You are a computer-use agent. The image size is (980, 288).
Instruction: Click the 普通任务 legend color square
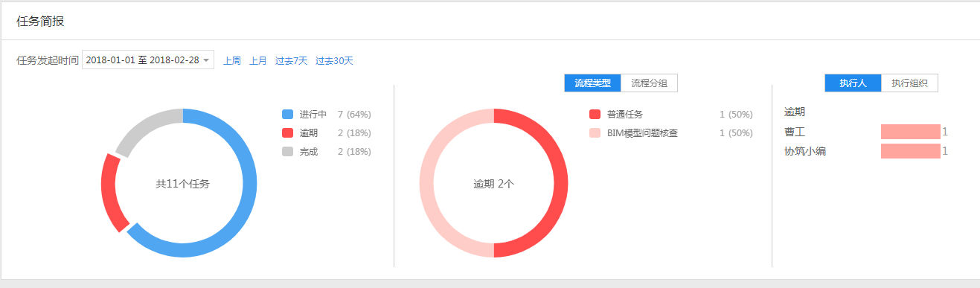595,115
